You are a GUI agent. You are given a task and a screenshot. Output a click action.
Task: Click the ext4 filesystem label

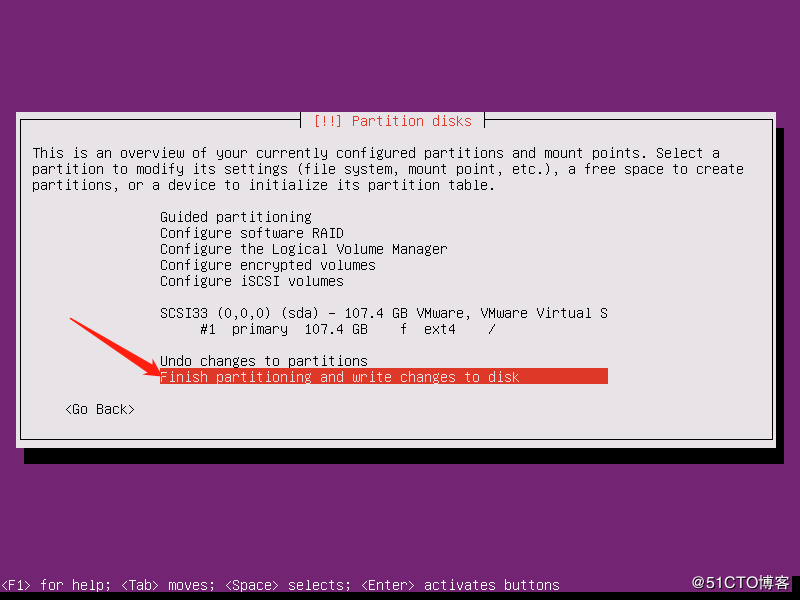click(x=439, y=329)
